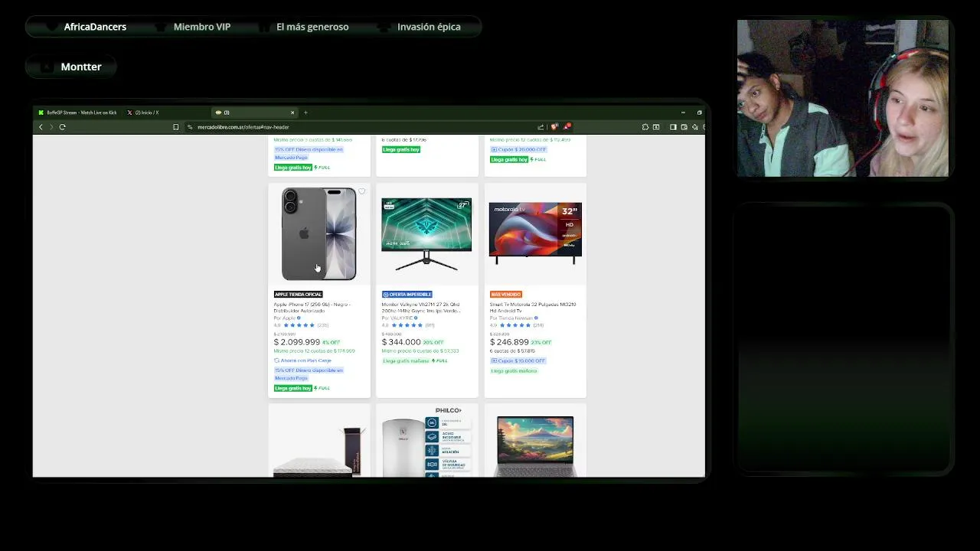Click the 'MÁS VENDIDO' badge
This screenshot has width=980, height=551.
tap(506, 295)
